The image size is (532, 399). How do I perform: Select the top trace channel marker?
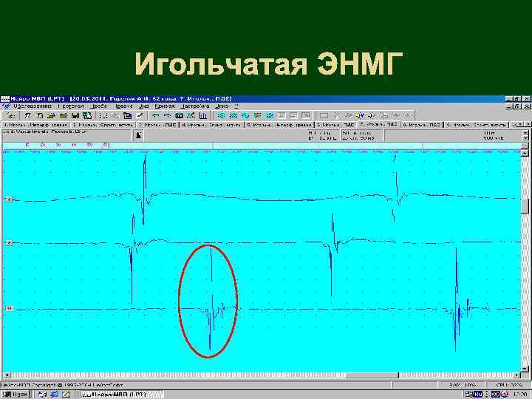tap(9, 199)
